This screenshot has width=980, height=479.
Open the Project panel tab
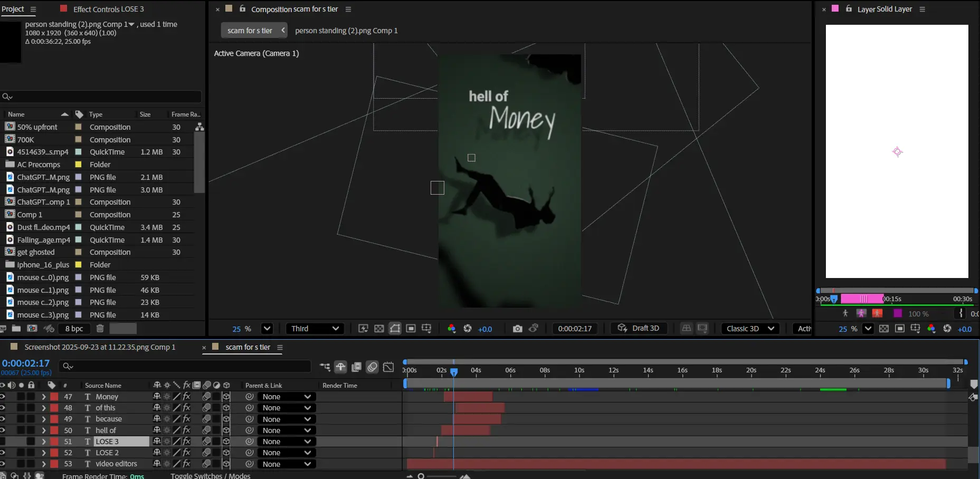click(x=13, y=9)
